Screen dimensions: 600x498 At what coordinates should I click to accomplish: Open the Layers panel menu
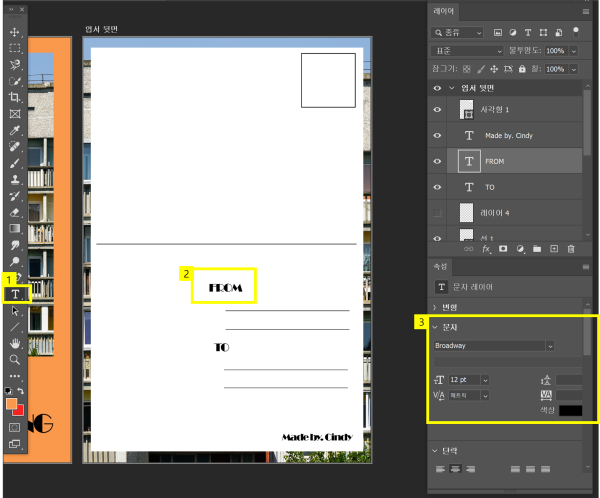click(x=586, y=11)
